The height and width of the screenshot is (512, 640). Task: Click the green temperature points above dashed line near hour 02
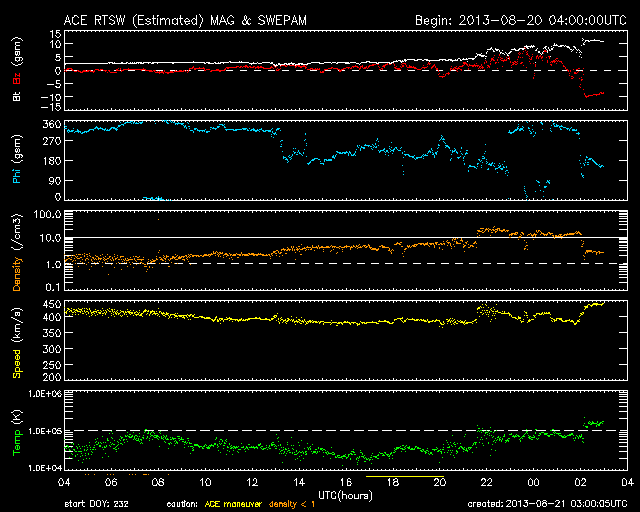click(x=594, y=423)
